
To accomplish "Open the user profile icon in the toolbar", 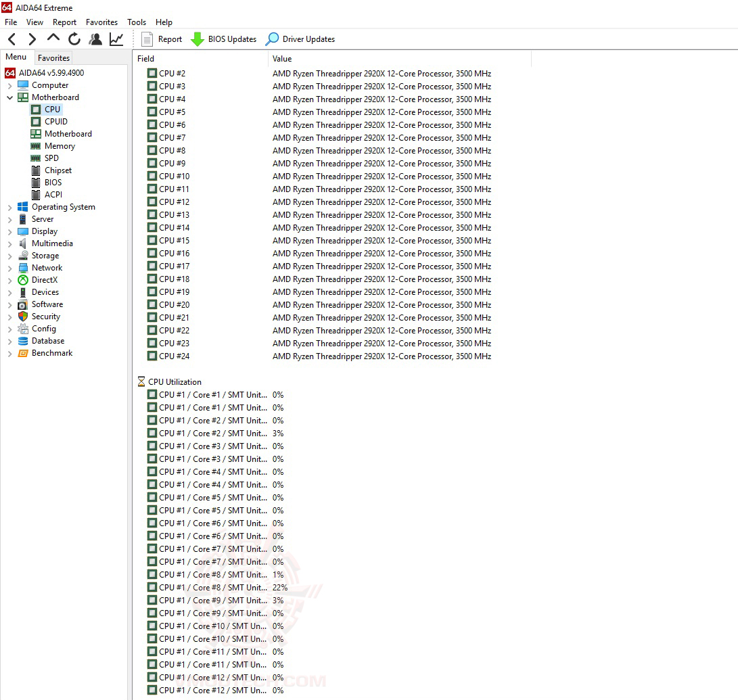I will [x=95, y=39].
